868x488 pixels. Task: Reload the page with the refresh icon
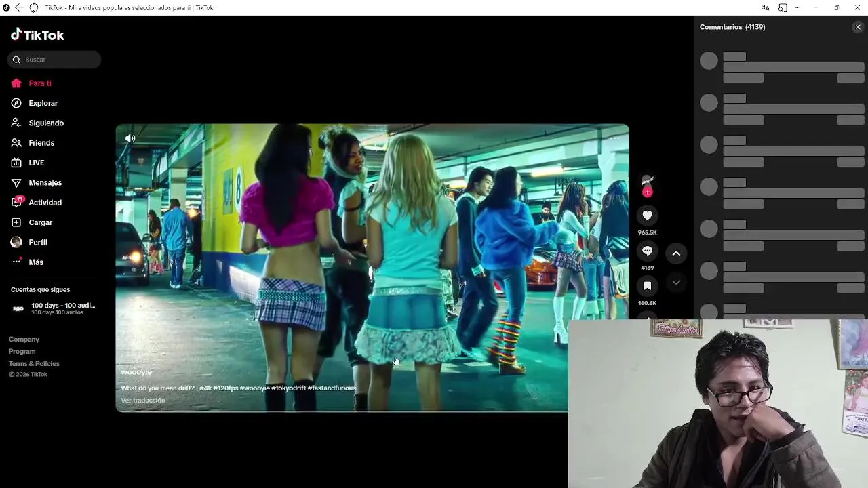[33, 7]
